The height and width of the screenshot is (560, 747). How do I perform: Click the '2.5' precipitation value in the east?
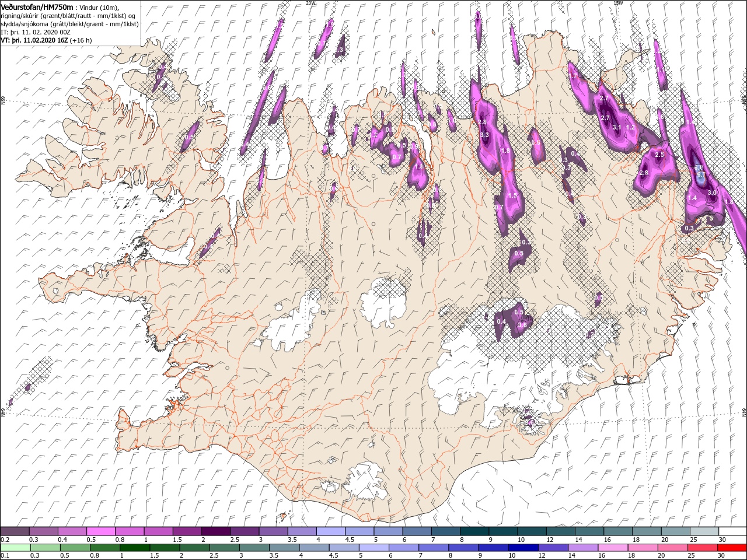[659, 155]
